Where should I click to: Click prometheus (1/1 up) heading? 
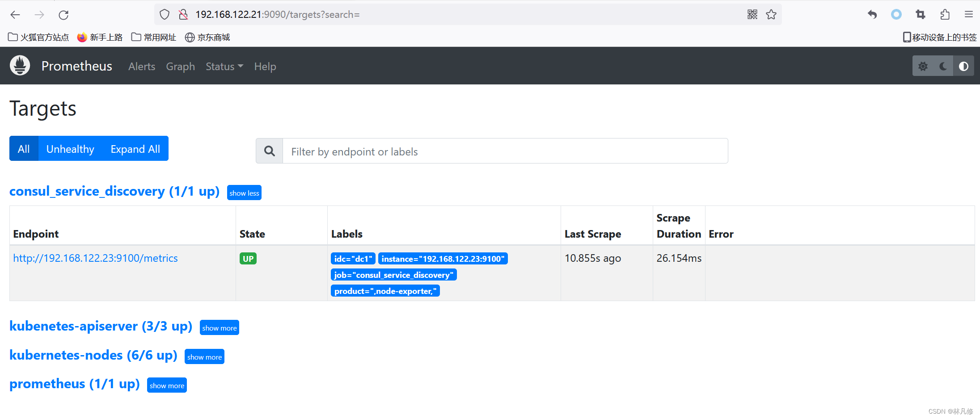click(74, 384)
